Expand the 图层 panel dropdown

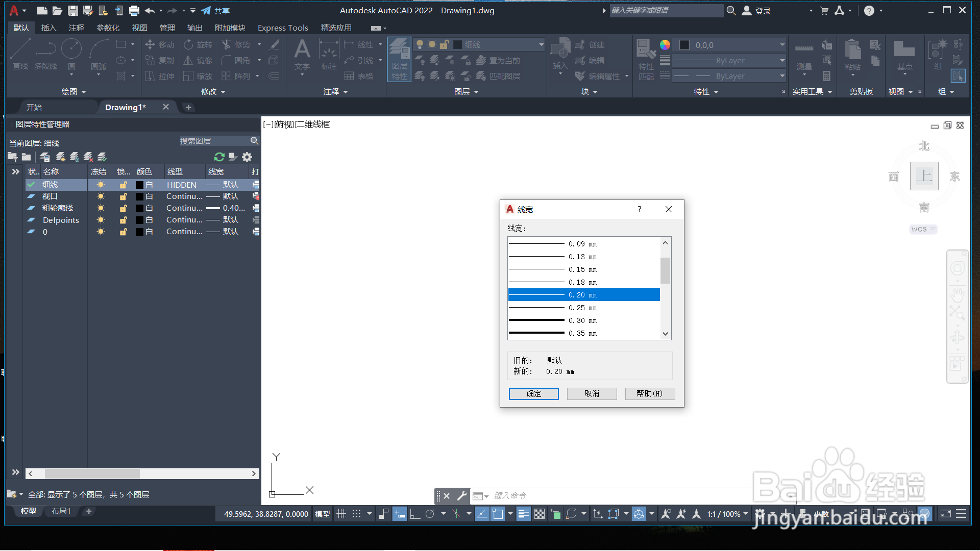click(466, 91)
